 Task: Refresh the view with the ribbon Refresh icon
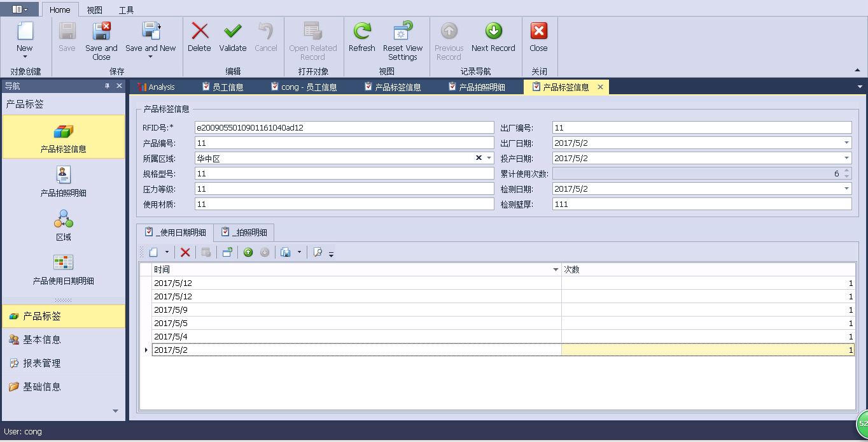pos(362,31)
